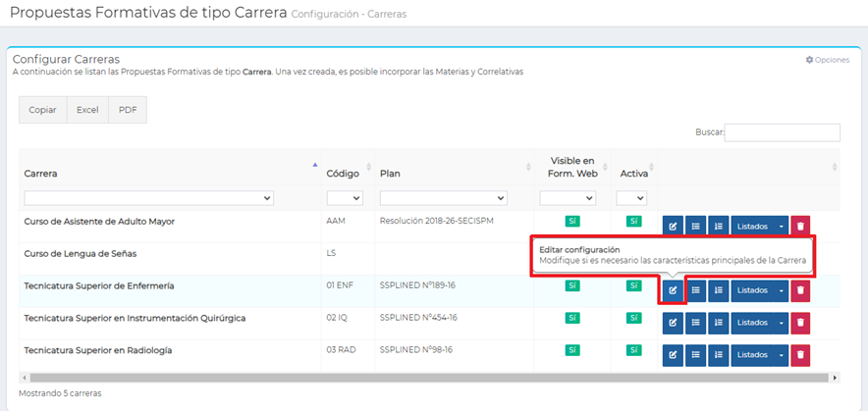Delete the Instrumentación Quirúrgica career

(800, 323)
